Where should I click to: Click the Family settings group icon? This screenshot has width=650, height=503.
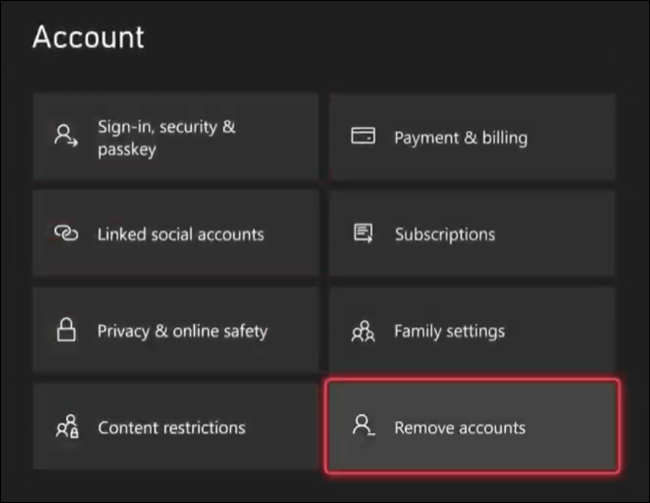point(362,331)
